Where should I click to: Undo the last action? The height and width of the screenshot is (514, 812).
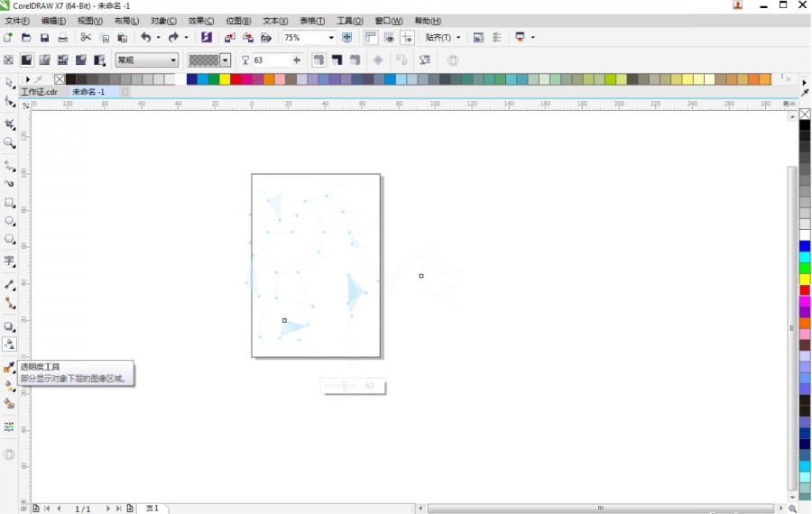[x=146, y=37]
